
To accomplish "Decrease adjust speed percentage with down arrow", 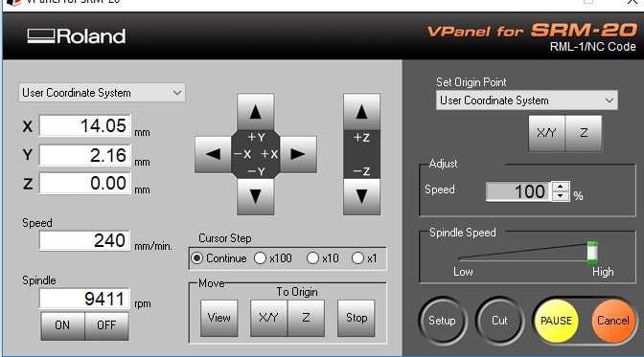I will click(x=561, y=196).
